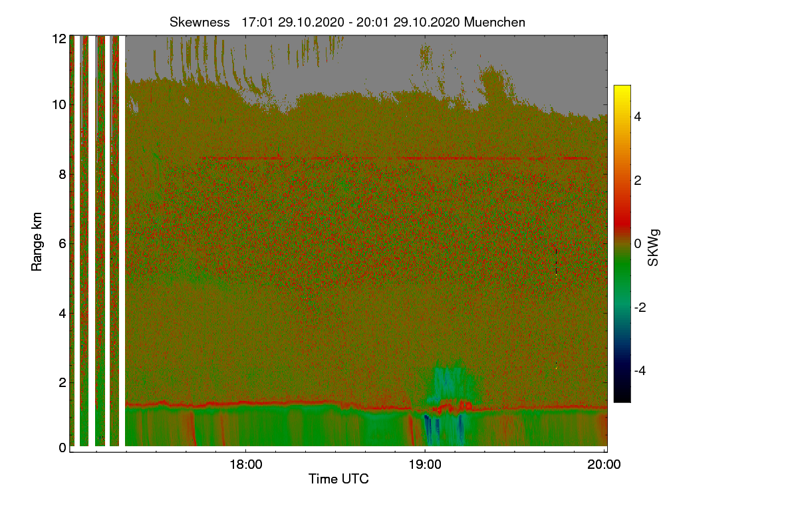The image size is (798, 532).
Task: Click the 8 km range tick label
Action: click(63, 175)
